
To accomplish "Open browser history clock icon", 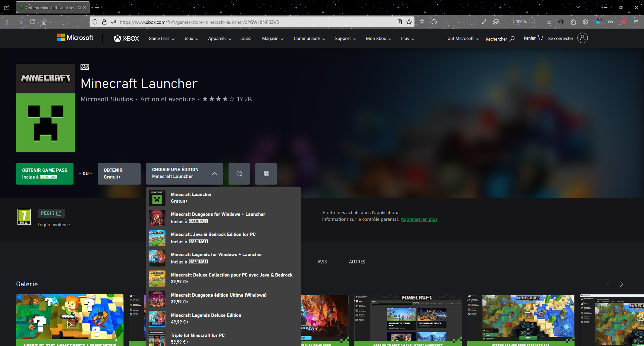I will coord(434,22).
